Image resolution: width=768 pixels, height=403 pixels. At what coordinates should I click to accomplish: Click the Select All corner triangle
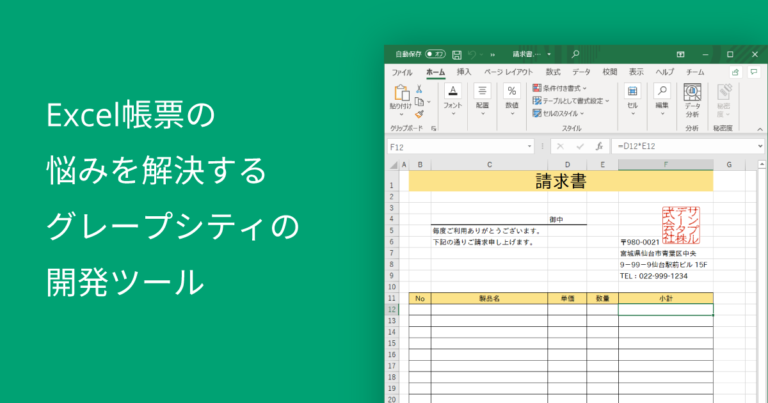[x=393, y=165]
